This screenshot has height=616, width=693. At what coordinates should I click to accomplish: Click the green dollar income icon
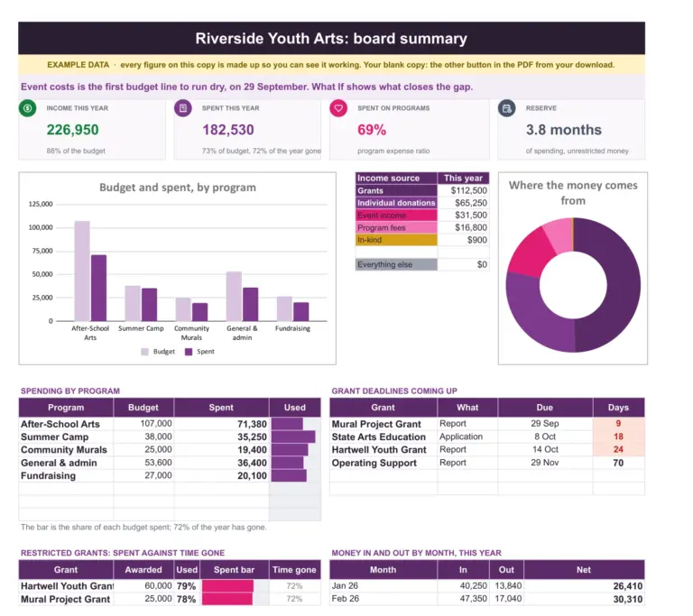click(27, 108)
